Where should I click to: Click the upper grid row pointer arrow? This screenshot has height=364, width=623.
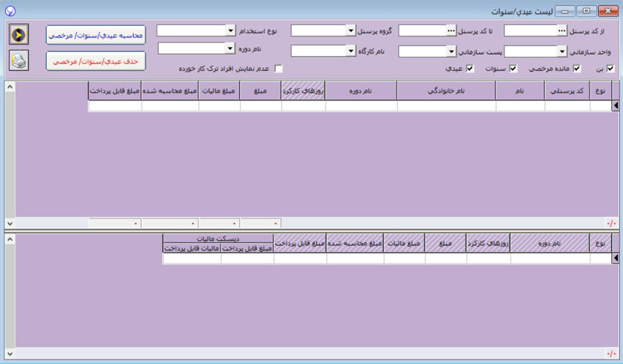click(615, 106)
